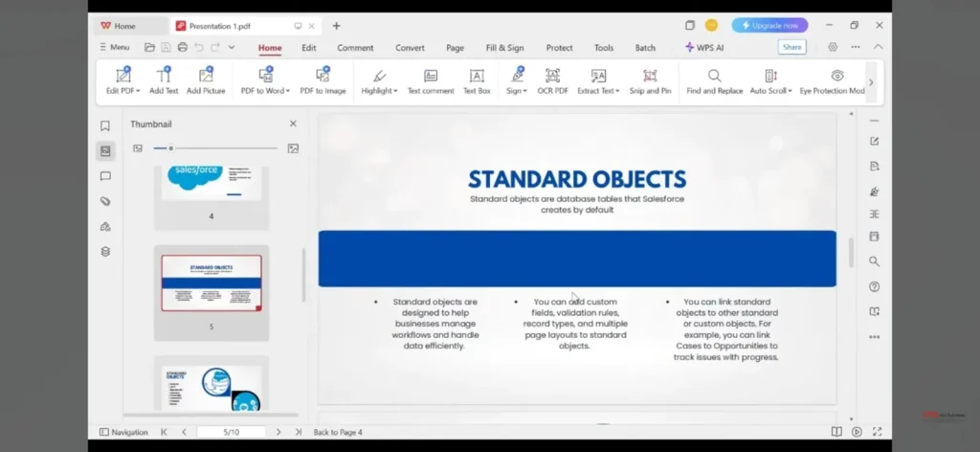Switch to the Fill & Sign tab
980x452 pixels.
click(504, 48)
